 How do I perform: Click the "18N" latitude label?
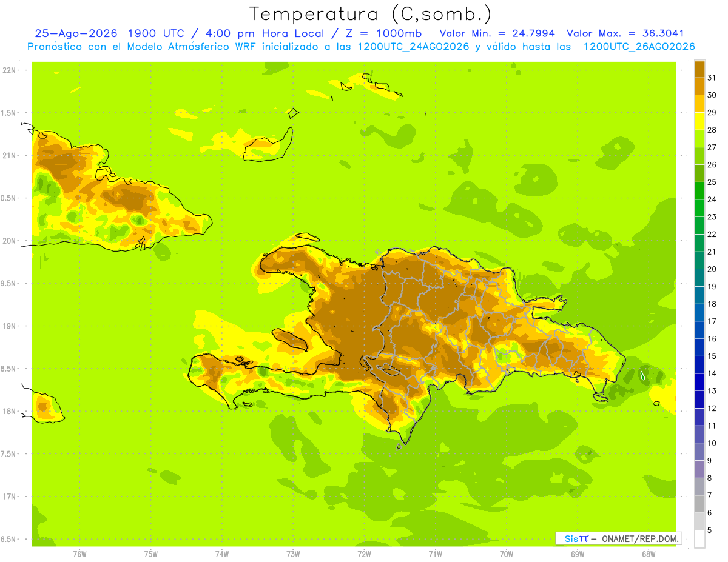[9, 412]
